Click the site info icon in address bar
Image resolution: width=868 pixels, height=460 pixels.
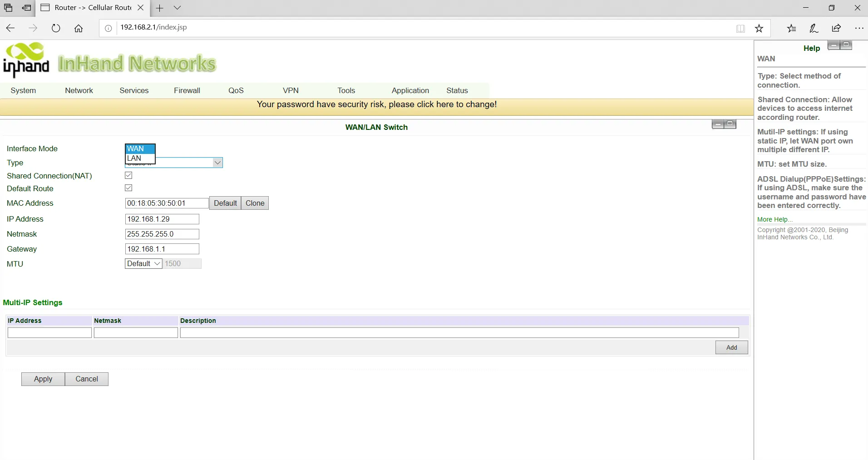coord(108,28)
